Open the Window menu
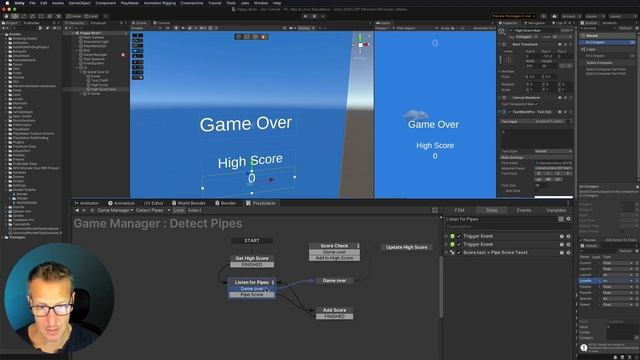Viewport: 640px width, 360px height. (261, 3)
